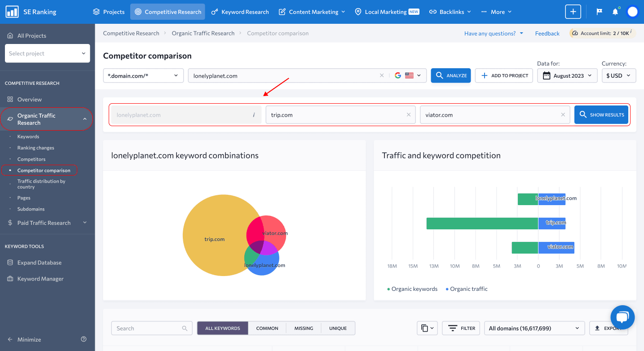Open Content Marketing dropdown menu

click(x=312, y=12)
